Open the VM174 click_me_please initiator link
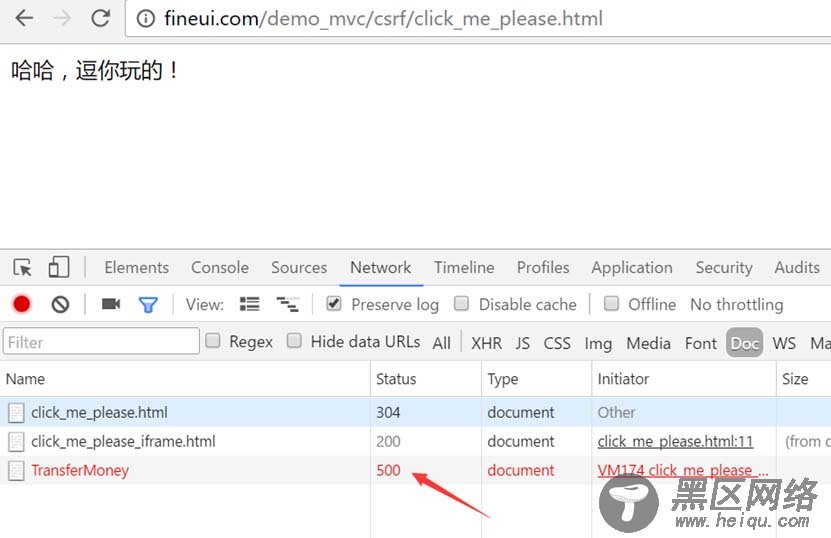831x538 pixels. click(683, 470)
